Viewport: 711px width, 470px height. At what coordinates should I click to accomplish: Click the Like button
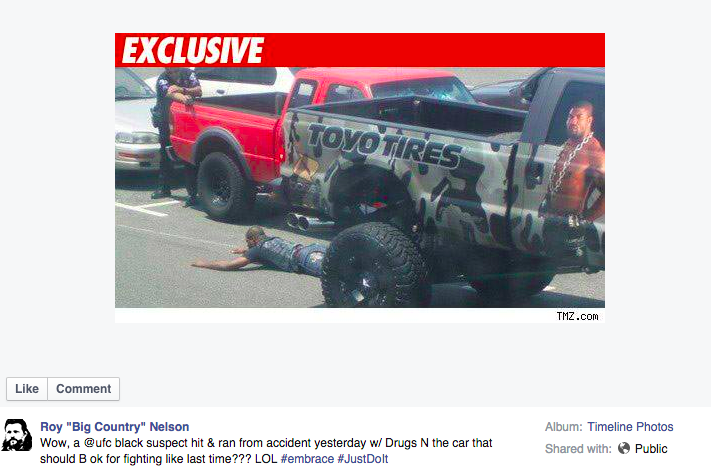click(27, 389)
